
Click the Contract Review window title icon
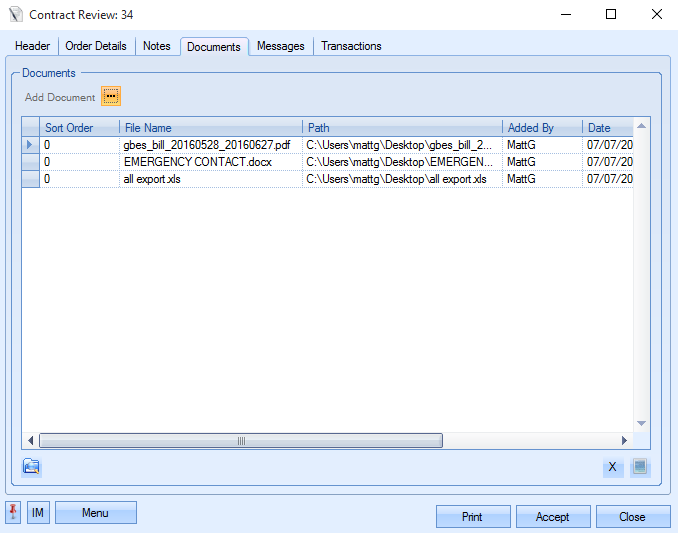14,15
